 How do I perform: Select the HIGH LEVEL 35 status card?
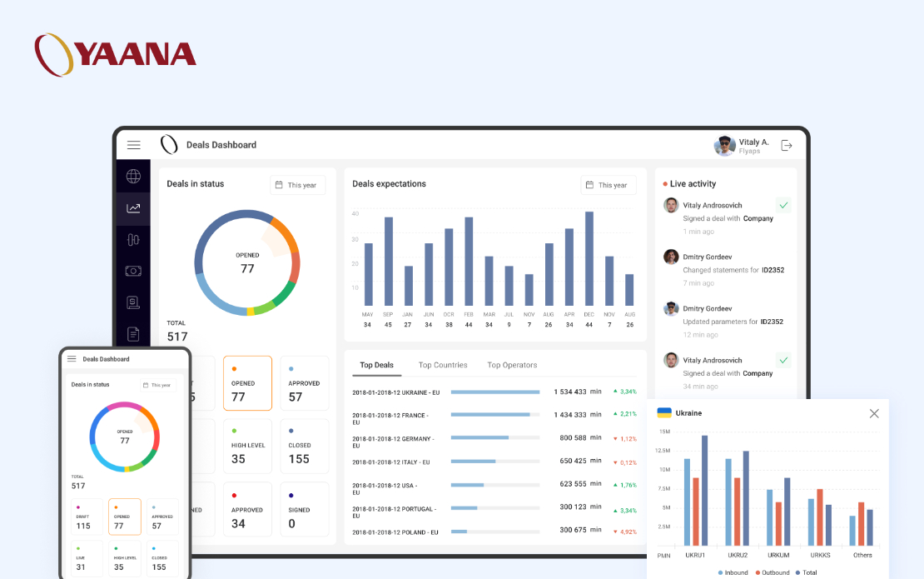tap(247, 447)
